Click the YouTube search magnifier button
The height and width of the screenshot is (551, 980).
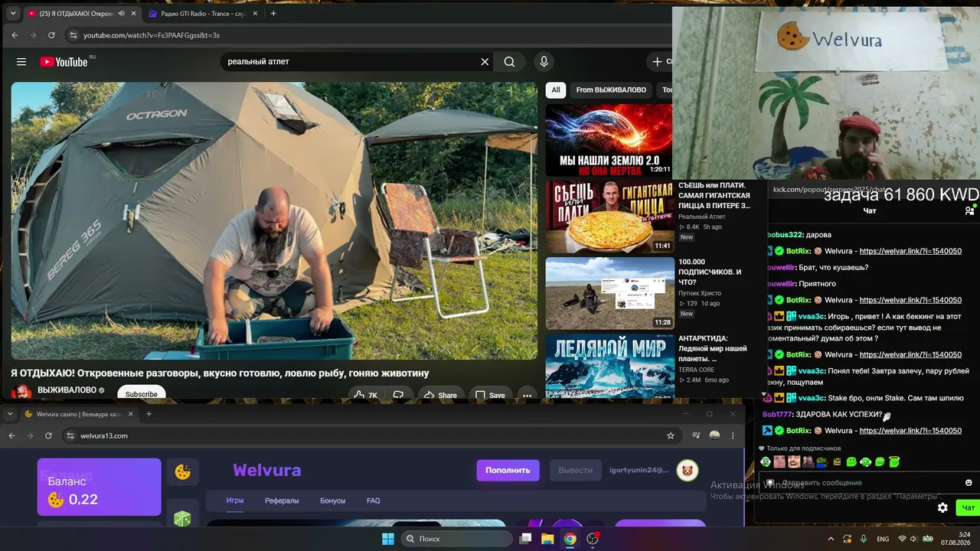coord(509,62)
